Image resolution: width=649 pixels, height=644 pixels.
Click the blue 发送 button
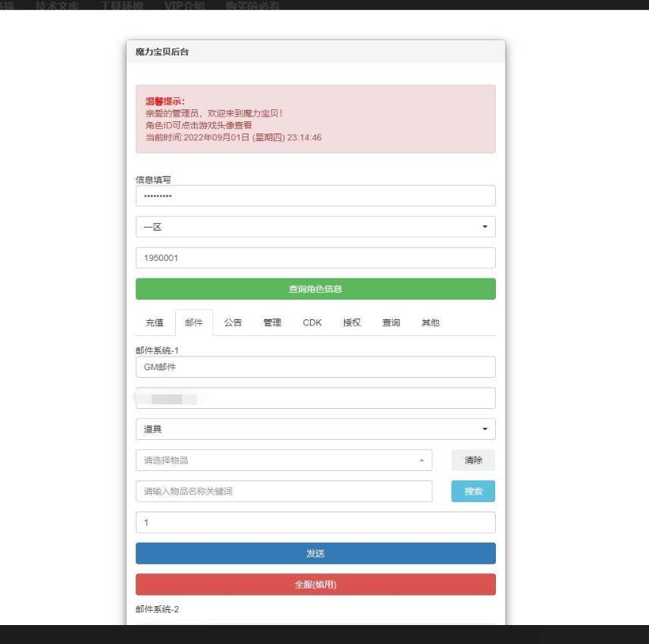click(315, 554)
